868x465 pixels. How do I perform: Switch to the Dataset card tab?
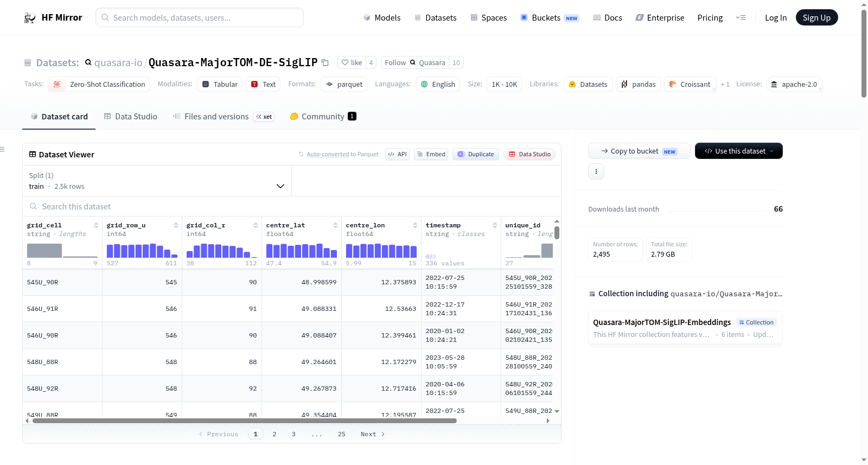coord(59,117)
